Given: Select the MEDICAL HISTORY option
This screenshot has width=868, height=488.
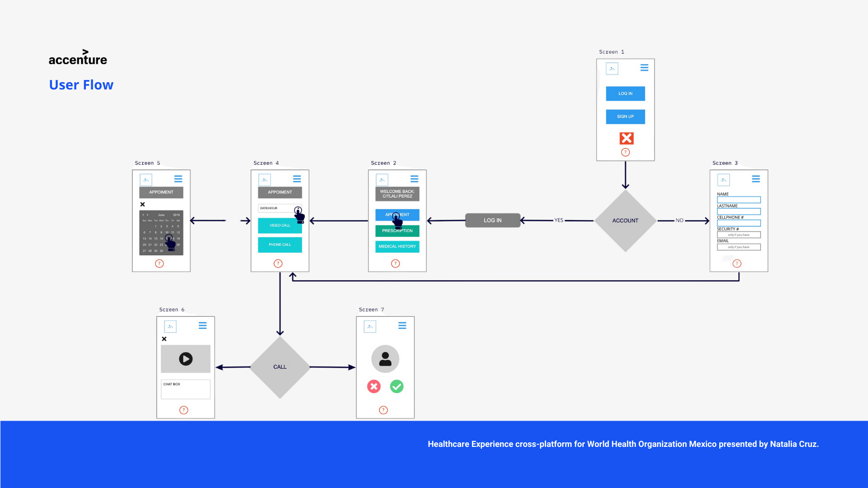Looking at the screenshot, I should (x=397, y=246).
